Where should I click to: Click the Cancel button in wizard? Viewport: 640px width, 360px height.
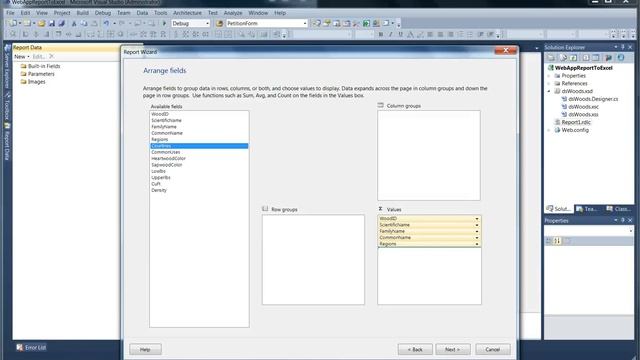point(493,349)
